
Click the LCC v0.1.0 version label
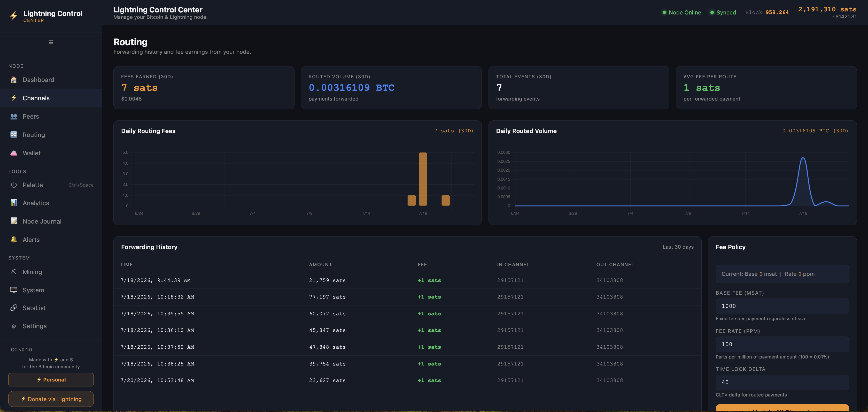point(20,350)
